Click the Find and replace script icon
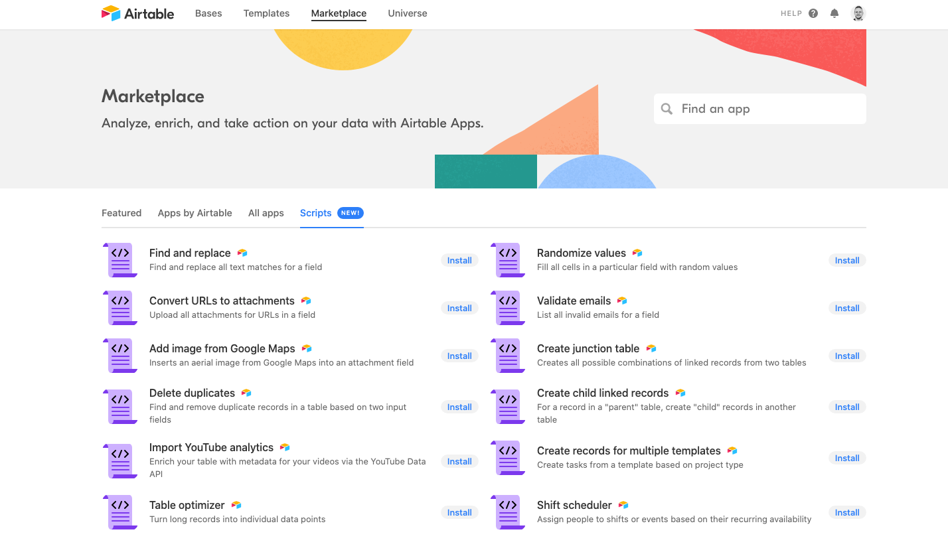Image resolution: width=948 pixels, height=560 pixels. coord(120,260)
